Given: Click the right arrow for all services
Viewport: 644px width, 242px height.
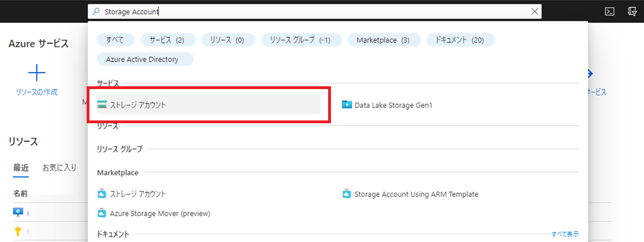Looking at the screenshot, I should (x=590, y=74).
